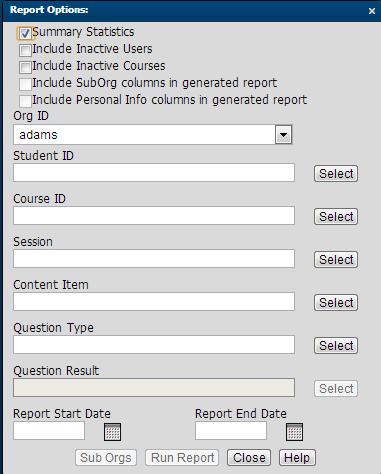Click Select button next to Question Type
Screen dimensions: 381x474
(336, 345)
